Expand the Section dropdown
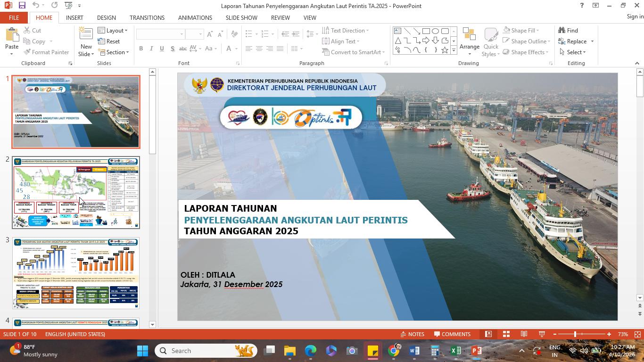The height and width of the screenshot is (362, 644). pyautogui.click(x=113, y=52)
